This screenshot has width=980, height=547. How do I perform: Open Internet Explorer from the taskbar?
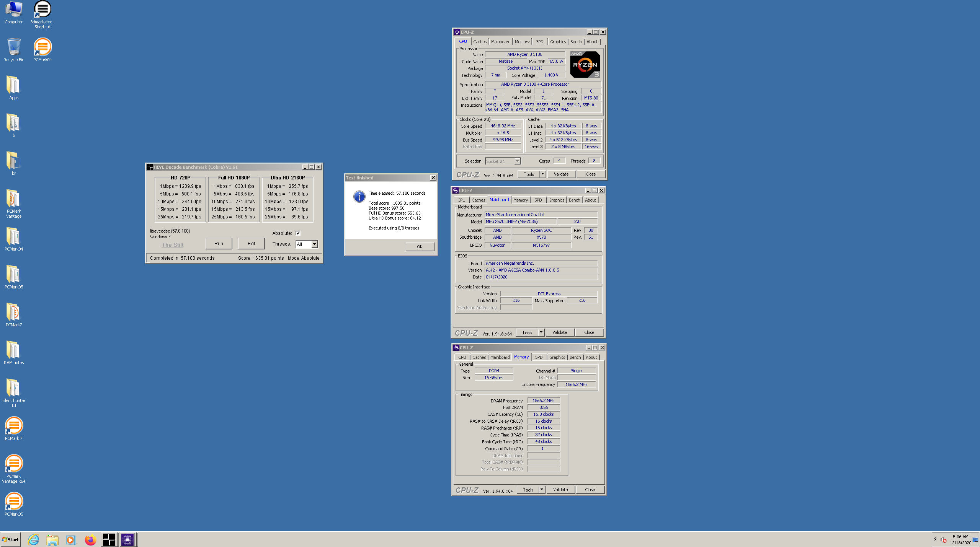click(34, 540)
